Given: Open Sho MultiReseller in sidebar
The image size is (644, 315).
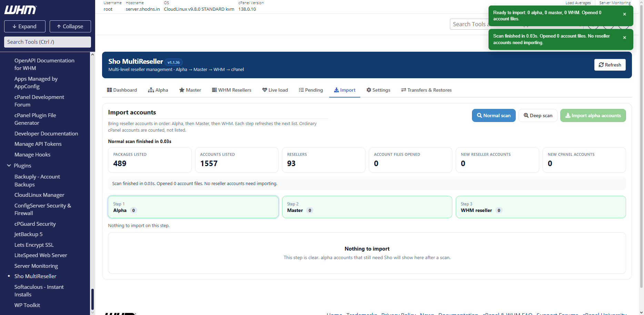Looking at the screenshot, I should [36, 276].
